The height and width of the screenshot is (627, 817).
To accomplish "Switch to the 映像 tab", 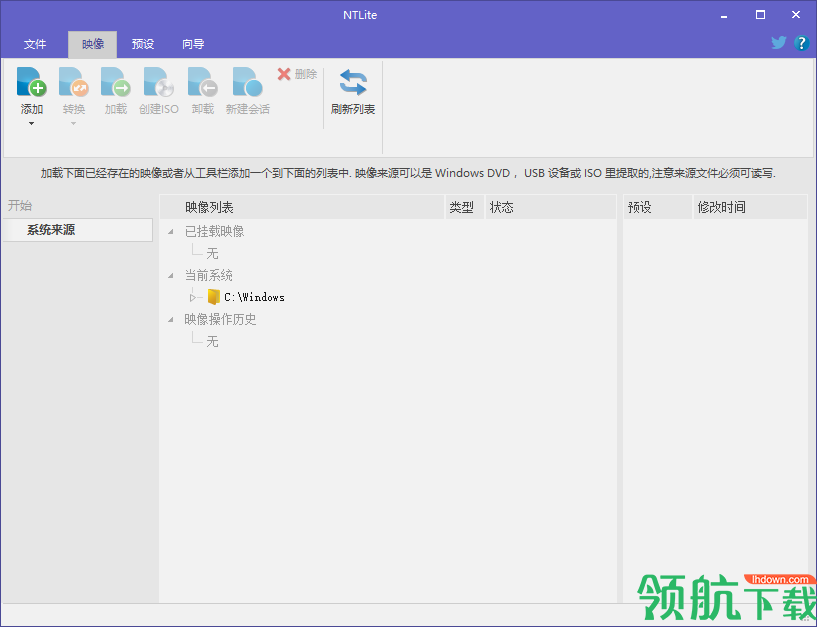I will 93,44.
